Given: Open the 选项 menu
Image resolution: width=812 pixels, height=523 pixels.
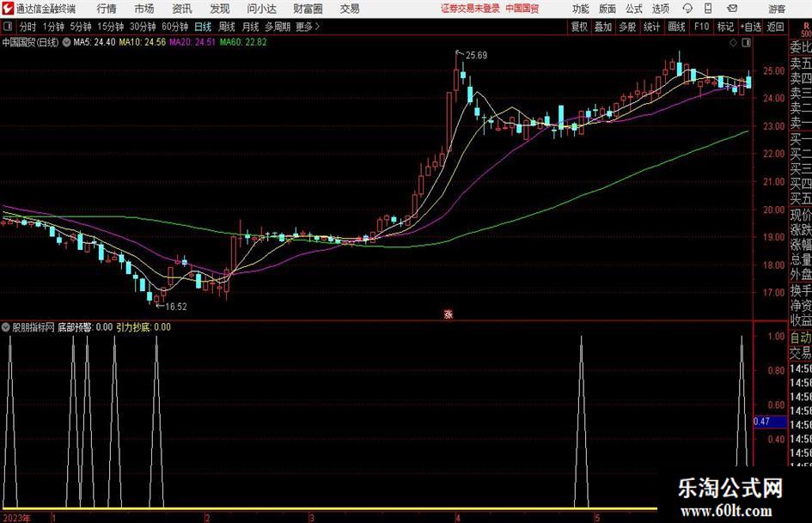Looking at the screenshot, I should (x=660, y=9).
